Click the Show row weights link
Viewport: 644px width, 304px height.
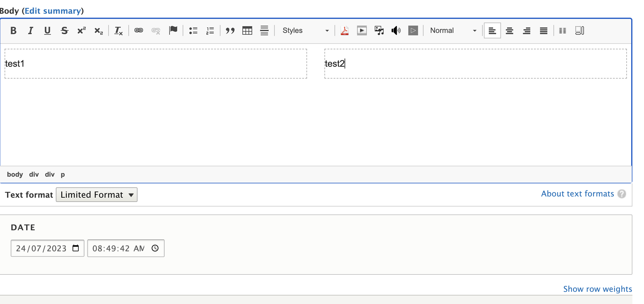coord(597,289)
